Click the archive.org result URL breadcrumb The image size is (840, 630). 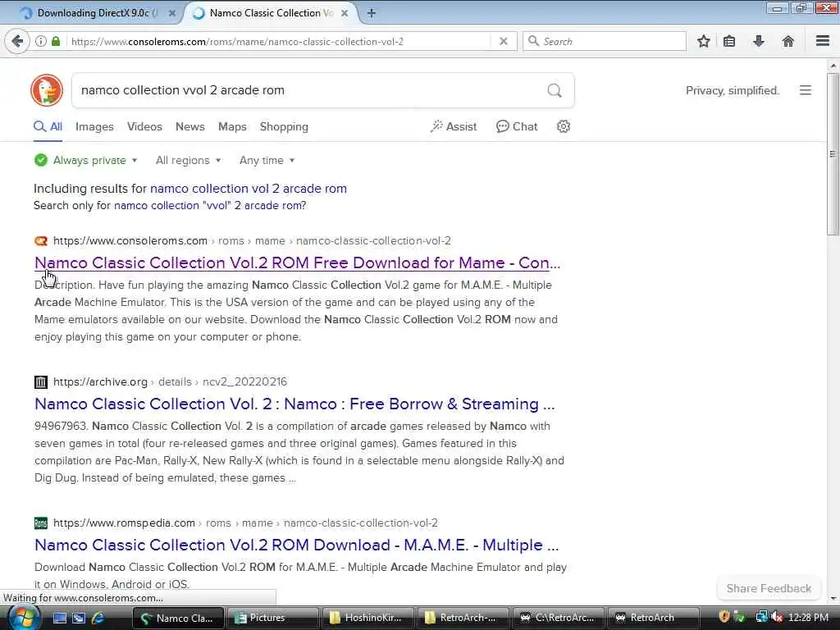tap(170, 382)
